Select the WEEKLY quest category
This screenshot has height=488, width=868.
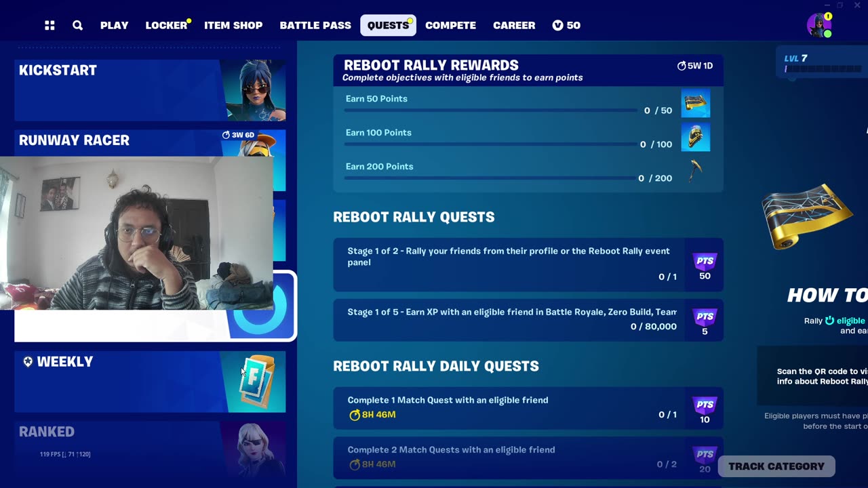(x=150, y=382)
